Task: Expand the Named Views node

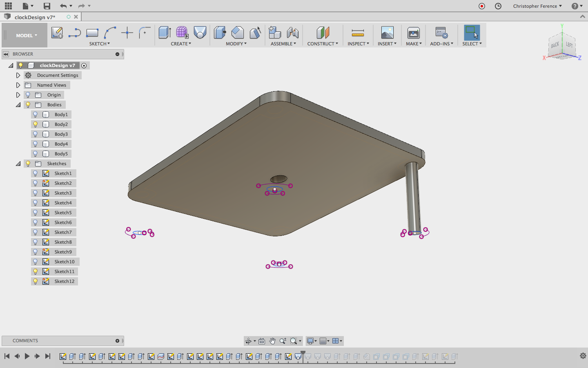Action: point(18,85)
